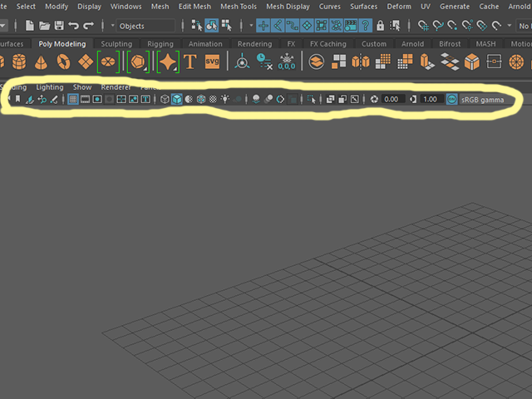The height and width of the screenshot is (399, 532).
Task: Open the panel Show menu
Action: [82, 87]
